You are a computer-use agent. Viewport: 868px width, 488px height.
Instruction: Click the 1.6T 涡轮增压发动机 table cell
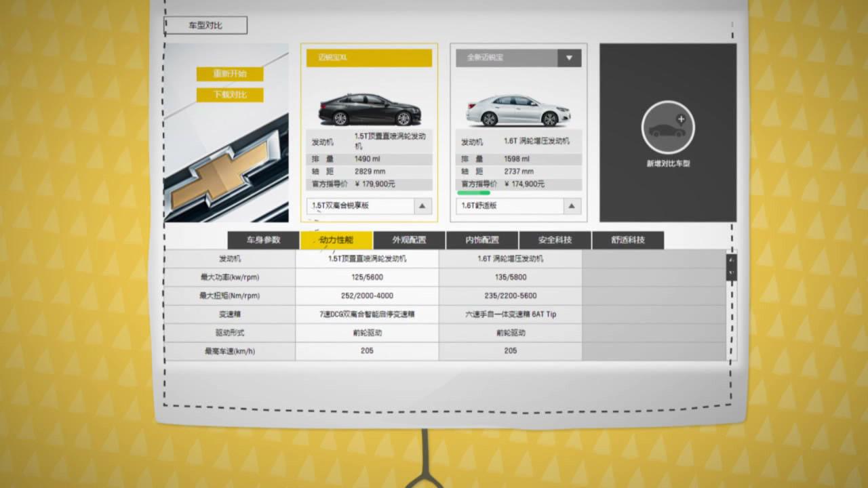pyautogui.click(x=511, y=259)
